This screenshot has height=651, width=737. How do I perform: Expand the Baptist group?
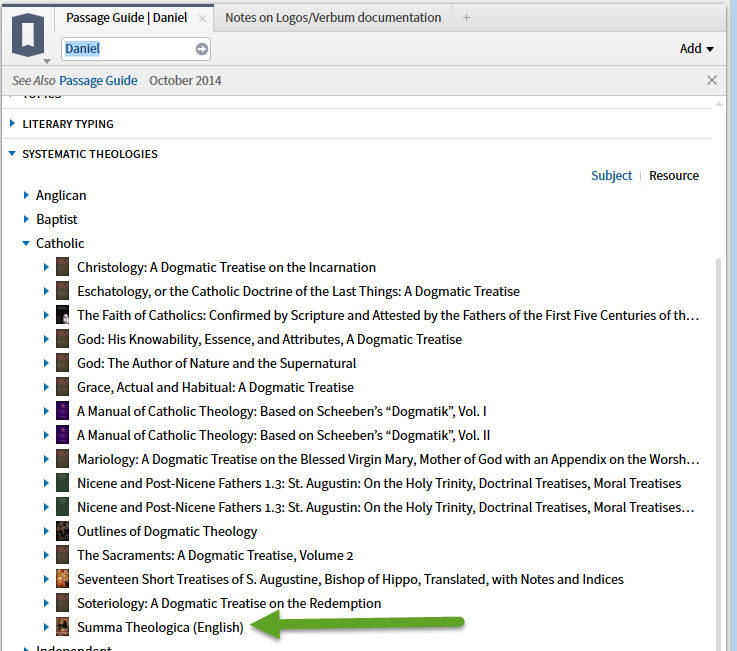[26, 219]
